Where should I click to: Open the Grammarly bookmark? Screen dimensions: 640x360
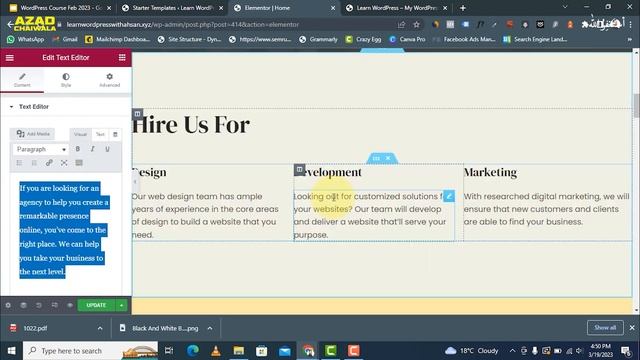318,40
